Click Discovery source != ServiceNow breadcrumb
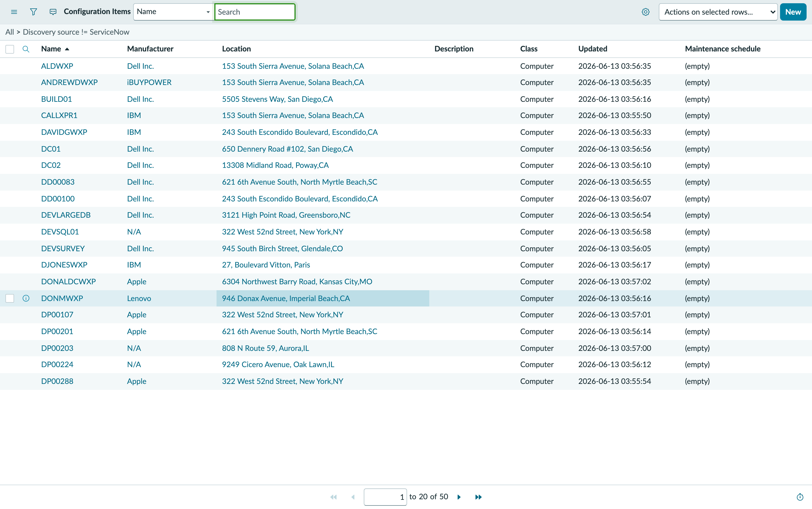This screenshot has width=812, height=509. tap(76, 32)
